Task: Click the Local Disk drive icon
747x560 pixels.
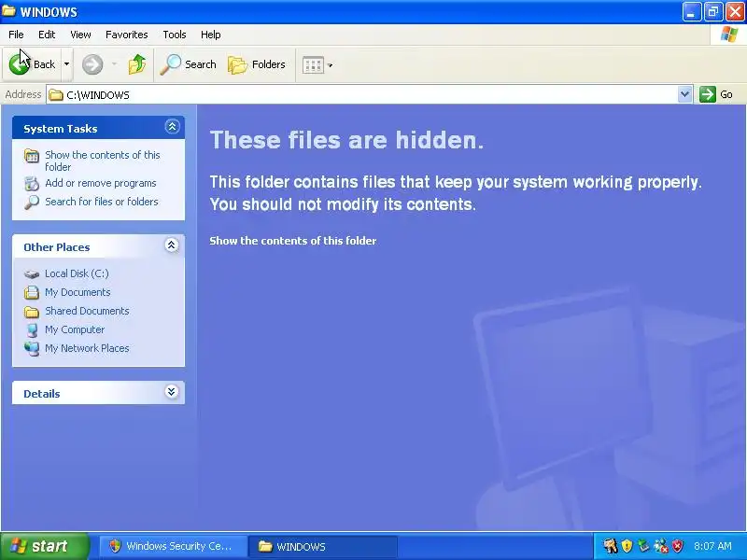Action: point(32,273)
